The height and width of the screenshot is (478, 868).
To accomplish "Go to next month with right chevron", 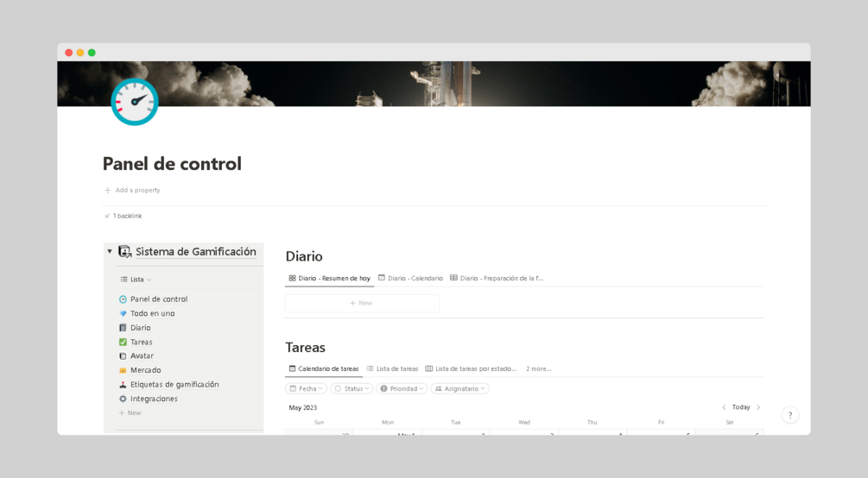I will pos(758,407).
